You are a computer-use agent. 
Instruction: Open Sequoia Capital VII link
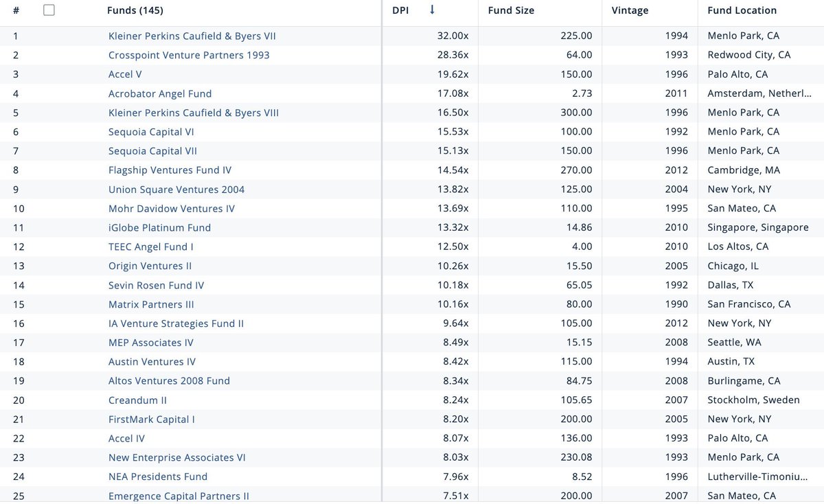(152, 151)
